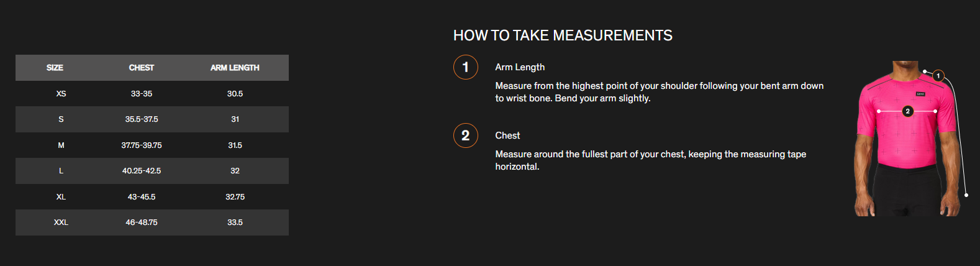Click the SIZE column header

(x=55, y=68)
